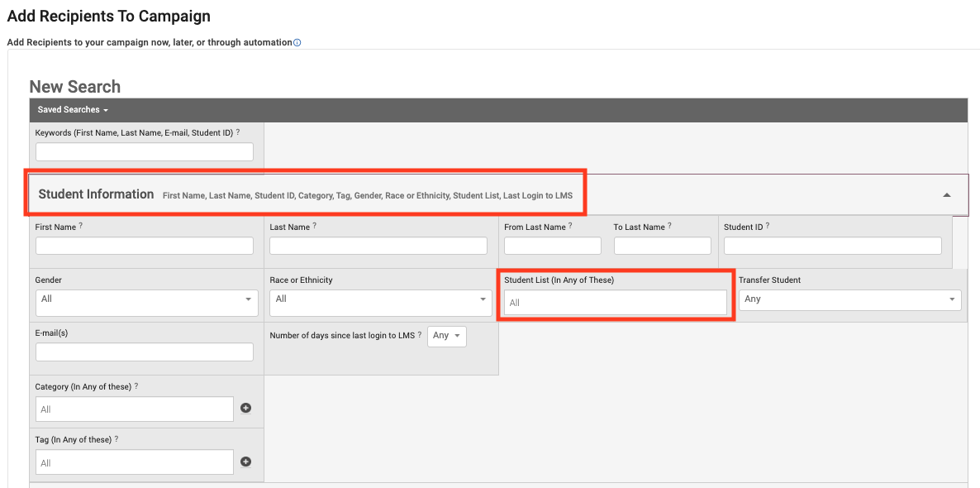This screenshot has width=980, height=488.
Task: Click help mark beside days since last login
Action: (x=420, y=335)
